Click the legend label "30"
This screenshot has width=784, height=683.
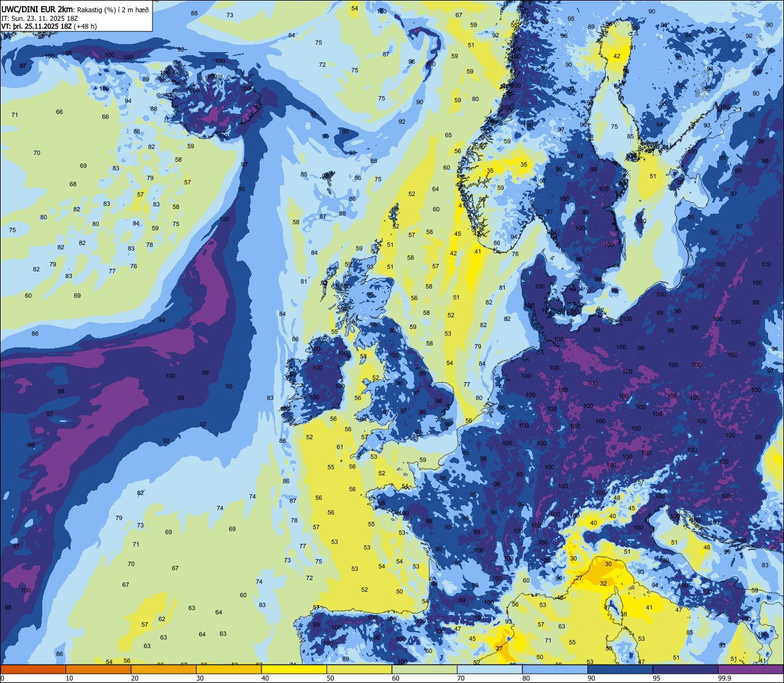click(x=200, y=677)
